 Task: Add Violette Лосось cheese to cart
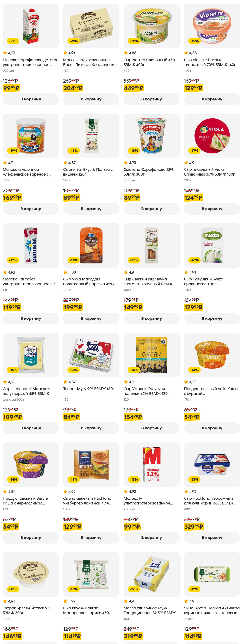click(x=212, y=99)
